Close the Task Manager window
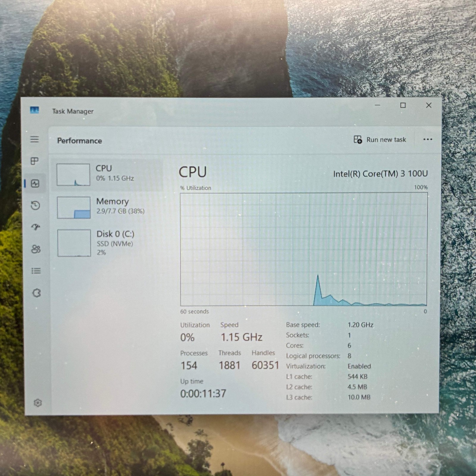Screen dimensions: 476x476 tap(429, 105)
